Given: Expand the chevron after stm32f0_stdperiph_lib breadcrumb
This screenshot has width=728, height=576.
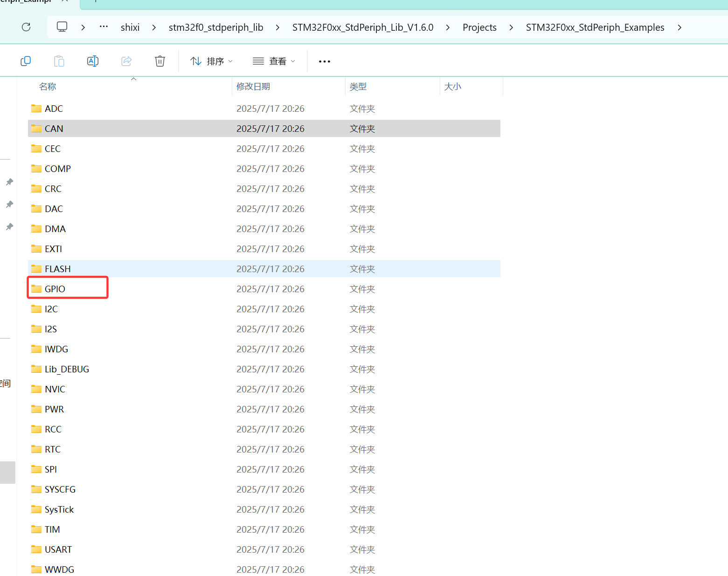Looking at the screenshot, I should click(x=277, y=27).
